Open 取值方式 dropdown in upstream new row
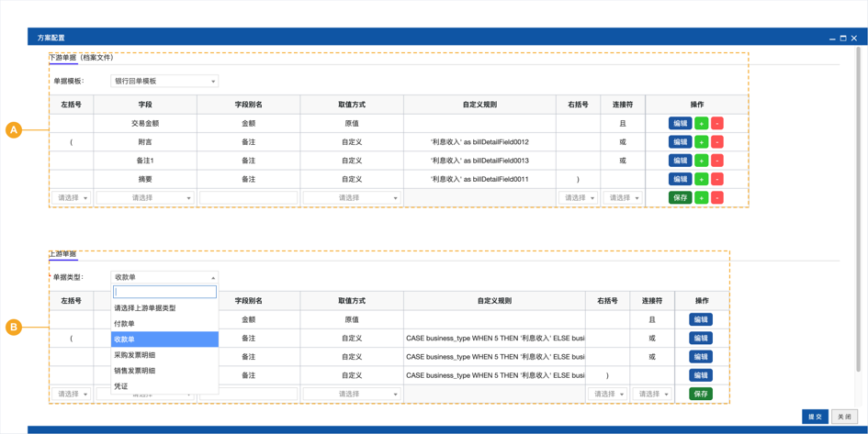The width and height of the screenshot is (868, 434). coord(352,395)
